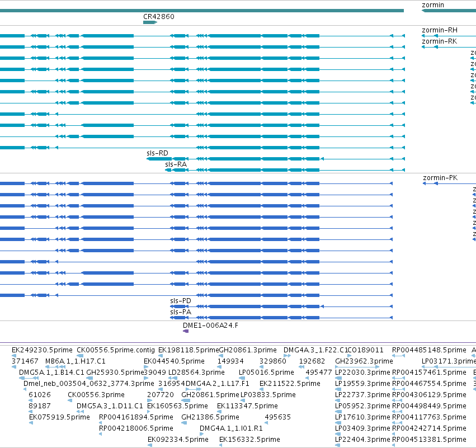Click feature label 495477

[319, 372]
